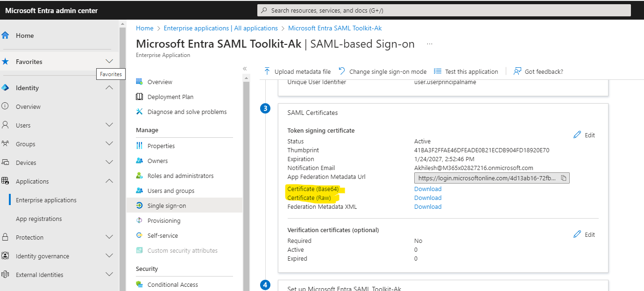
Task: Expand the Users menu chevron
Action: coord(109,125)
